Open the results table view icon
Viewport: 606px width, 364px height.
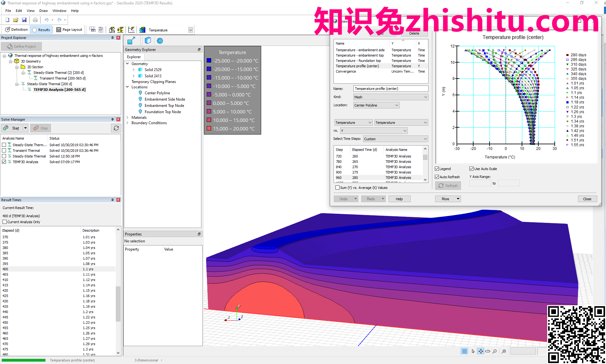tap(93, 30)
